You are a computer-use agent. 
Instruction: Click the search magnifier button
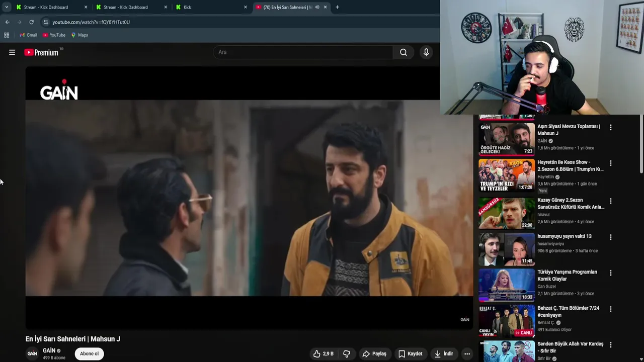point(404,52)
